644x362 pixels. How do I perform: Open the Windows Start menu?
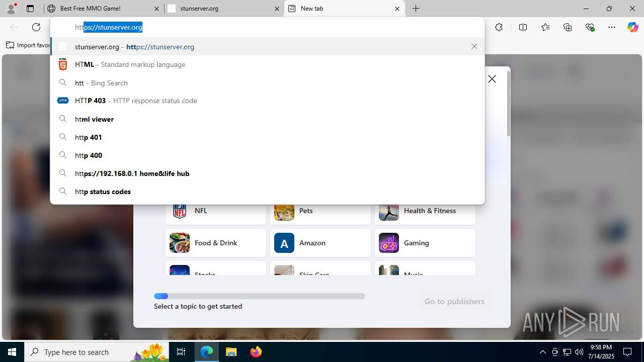pos(12,352)
